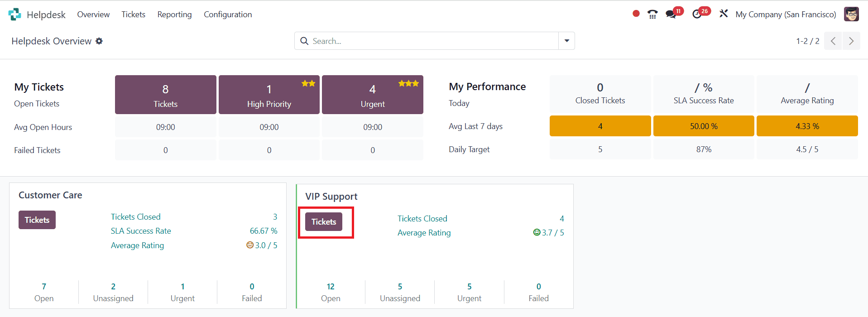Open VIP Support Average Rating link
The height and width of the screenshot is (317, 868).
(424, 233)
